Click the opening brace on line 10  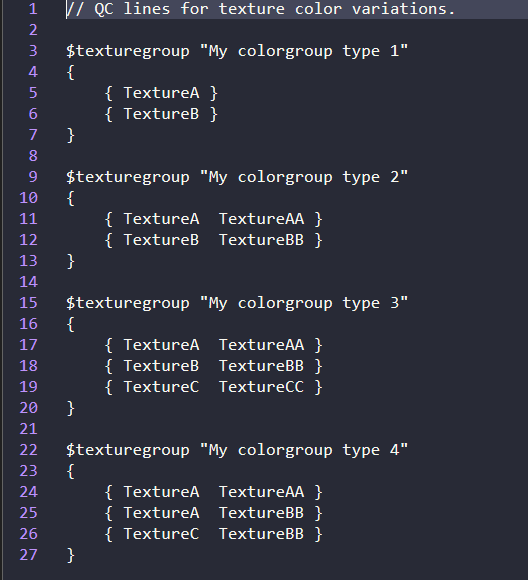(x=70, y=198)
